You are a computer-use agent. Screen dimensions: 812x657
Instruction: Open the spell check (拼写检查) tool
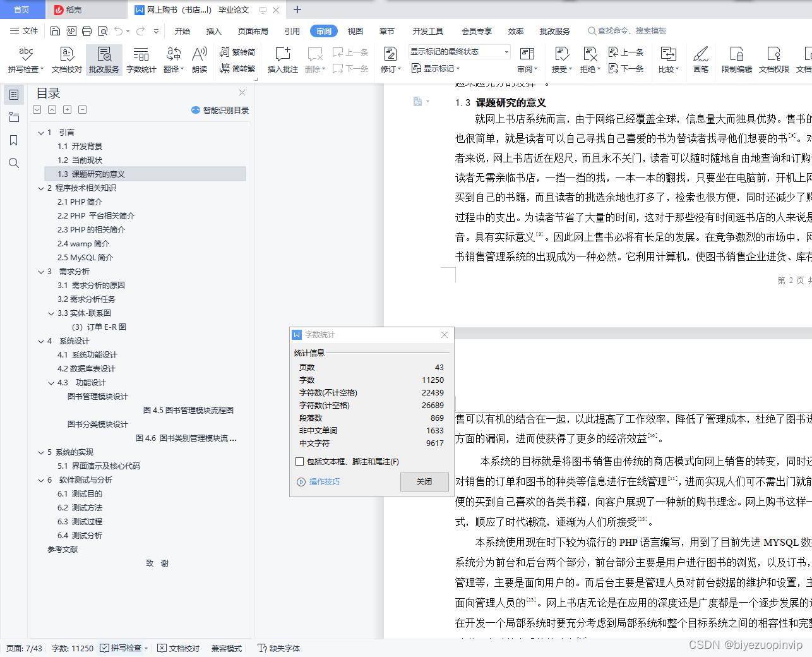(25, 60)
